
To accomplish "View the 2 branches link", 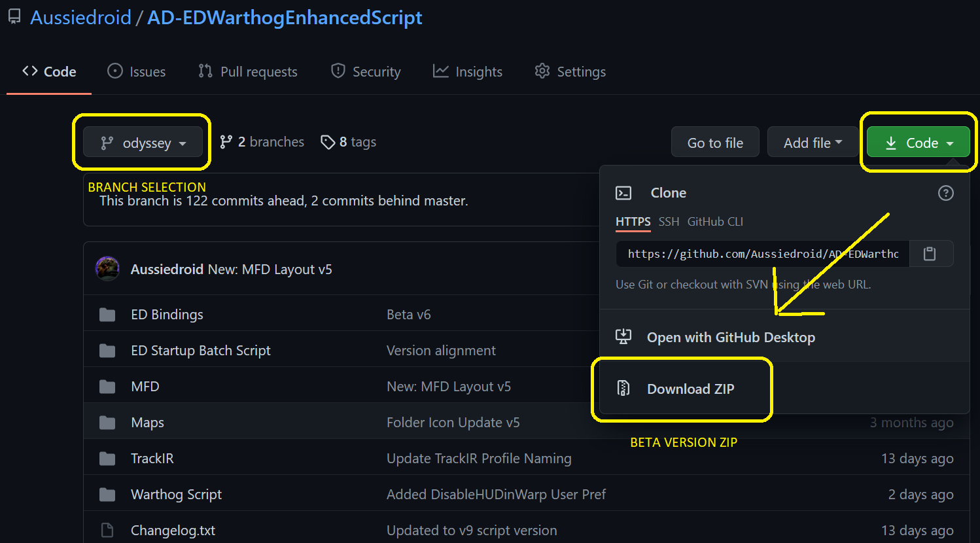I will click(262, 142).
